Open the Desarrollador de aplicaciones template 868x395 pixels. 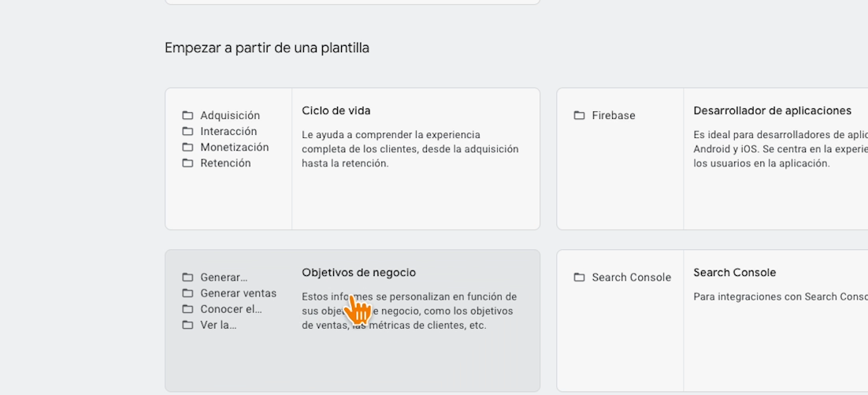tap(772, 110)
